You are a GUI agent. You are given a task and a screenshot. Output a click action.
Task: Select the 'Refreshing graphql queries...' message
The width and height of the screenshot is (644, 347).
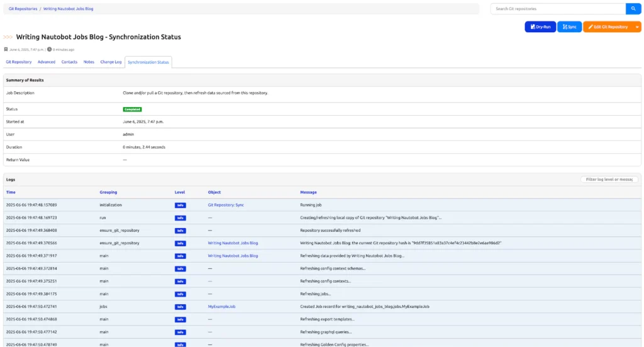click(x=326, y=332)
